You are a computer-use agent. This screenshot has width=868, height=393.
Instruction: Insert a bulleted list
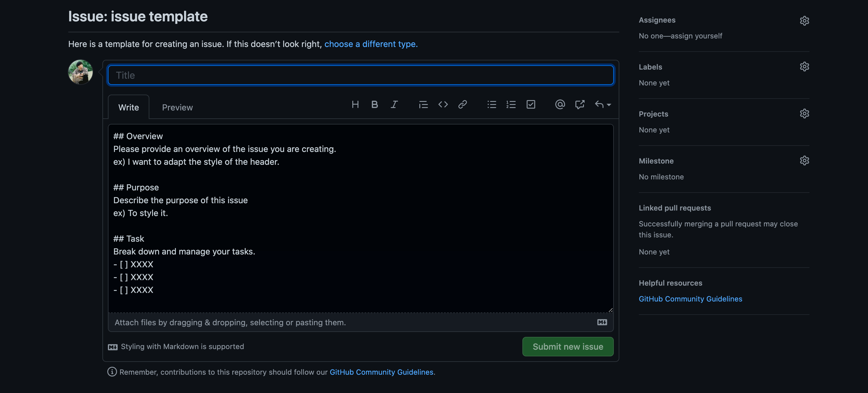(492, 105)
